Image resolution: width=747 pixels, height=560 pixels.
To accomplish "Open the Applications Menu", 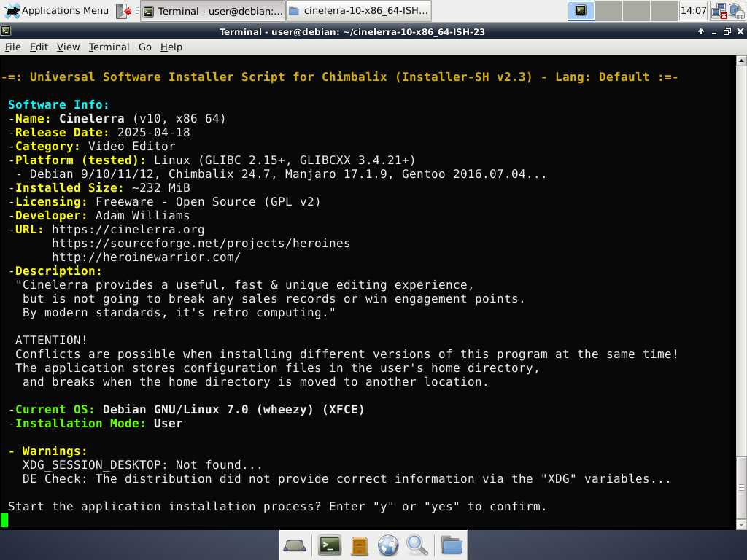I will 57,10.
